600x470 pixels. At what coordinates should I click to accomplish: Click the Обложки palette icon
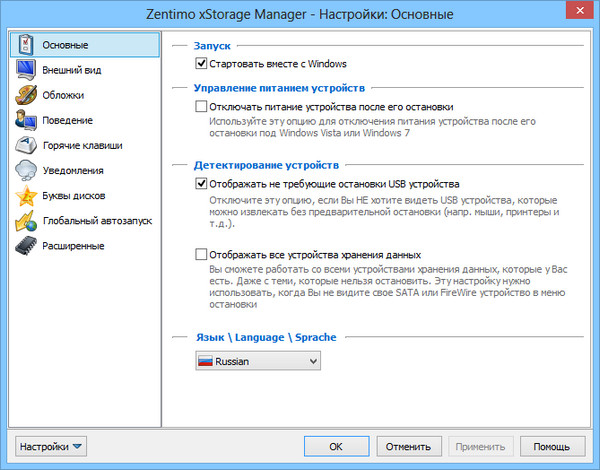coord(26,96)
